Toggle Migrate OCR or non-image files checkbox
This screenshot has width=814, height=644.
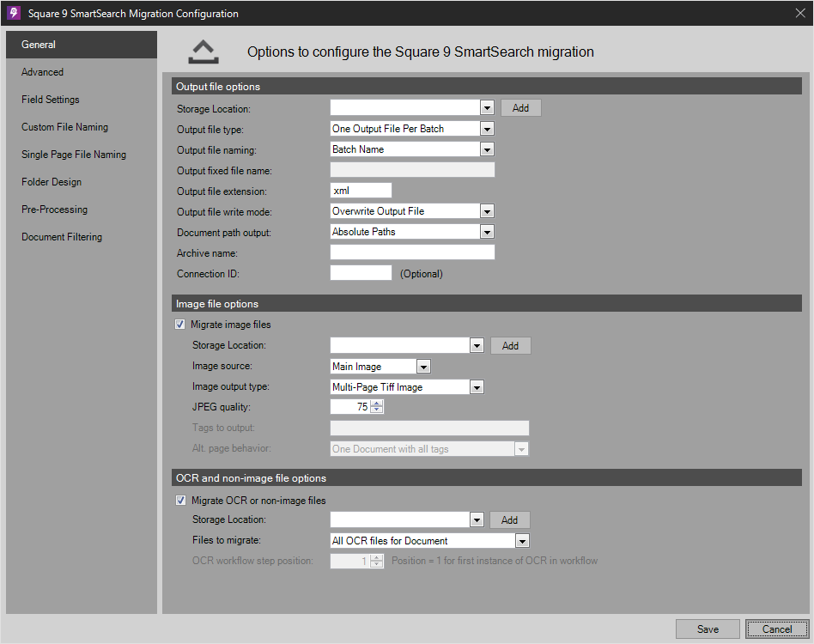180,501
